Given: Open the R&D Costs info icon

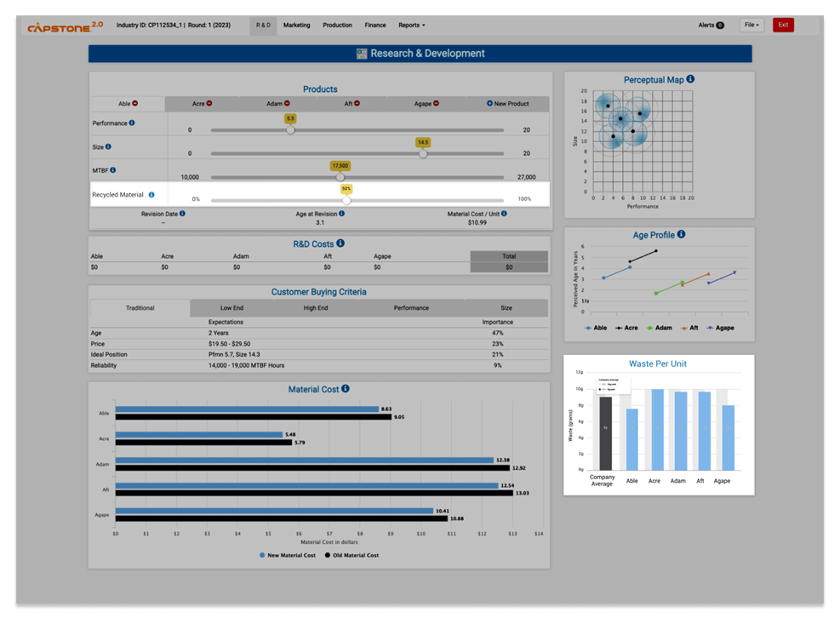Looking at the screenshot, I should tap(339, 243).
